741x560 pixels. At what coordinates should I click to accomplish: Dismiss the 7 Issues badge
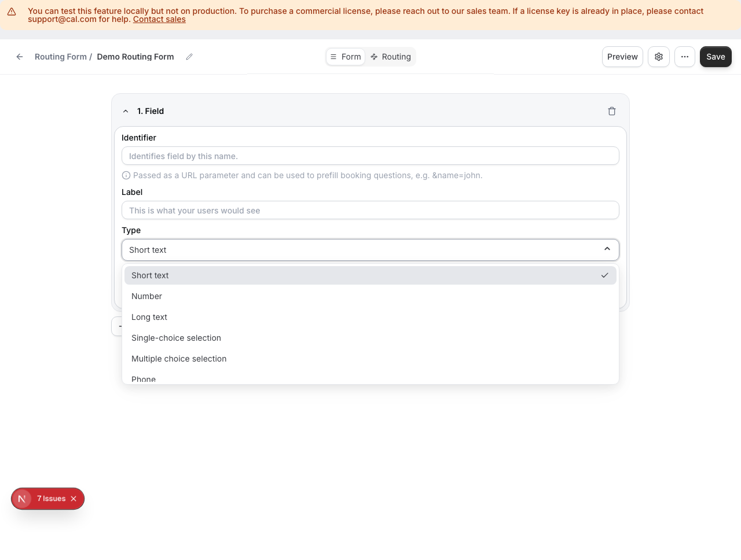tap(74, 499)
